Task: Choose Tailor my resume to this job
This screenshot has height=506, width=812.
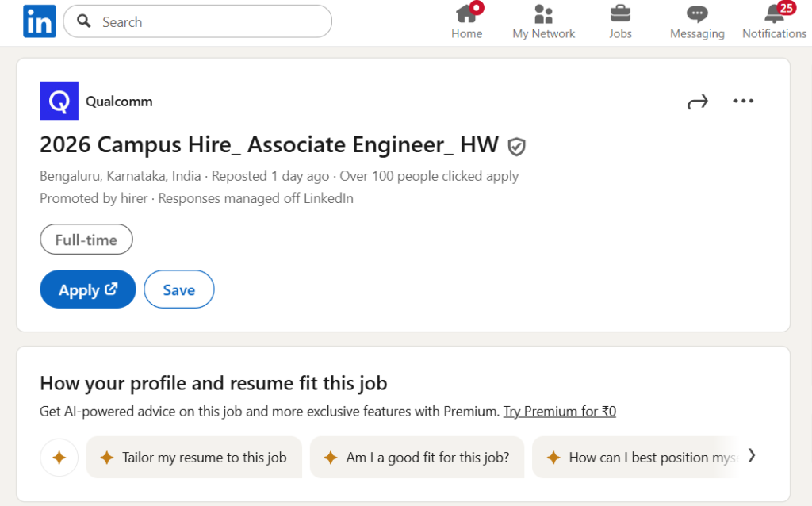Action: coord(194,458)
